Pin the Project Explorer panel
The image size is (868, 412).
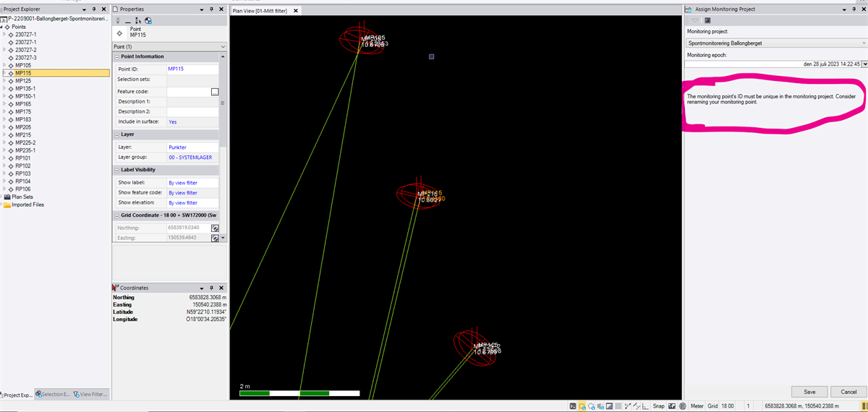click(x=94, y=9)
